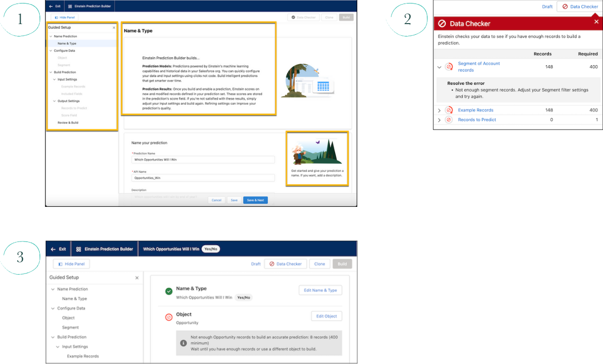Collapse Build Prediction node in screenshot 1
The height and width of the screenshot is (364, 603).
click(x=51, y=72)
